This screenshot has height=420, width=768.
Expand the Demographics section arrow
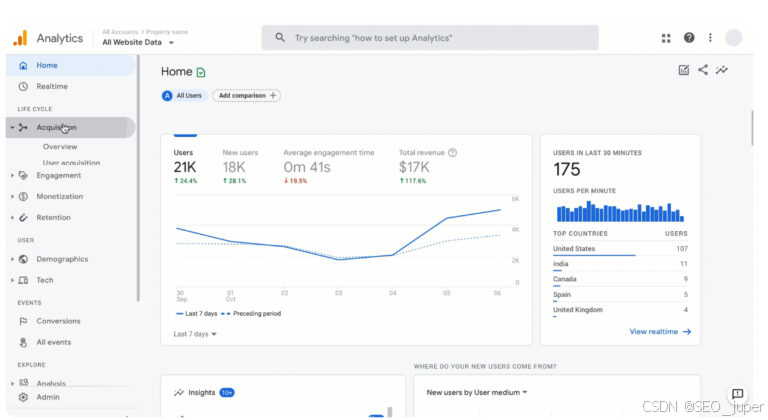pyautogui.click(x=12, y=259)
